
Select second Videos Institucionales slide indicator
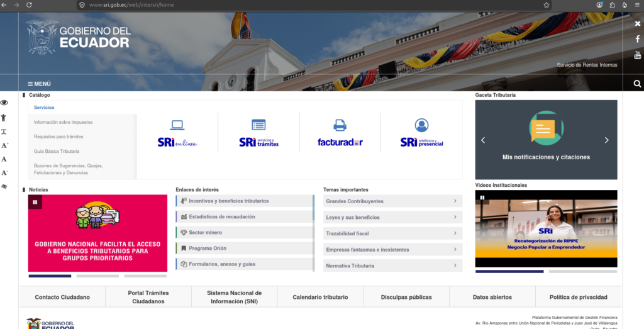[583, 272]
